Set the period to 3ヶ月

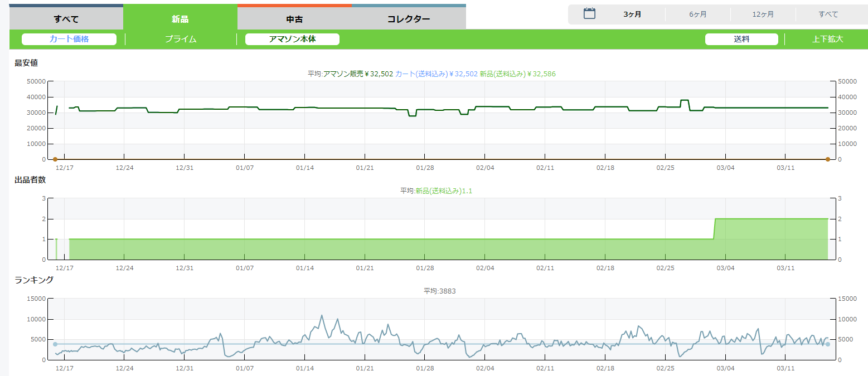(x=632, y=14)
